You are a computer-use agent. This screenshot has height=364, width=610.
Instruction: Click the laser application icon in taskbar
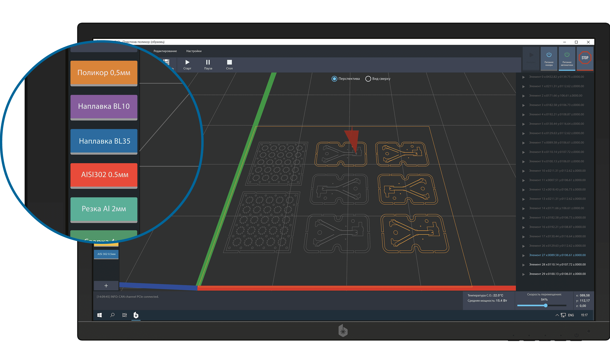click(x=136, y=315)
